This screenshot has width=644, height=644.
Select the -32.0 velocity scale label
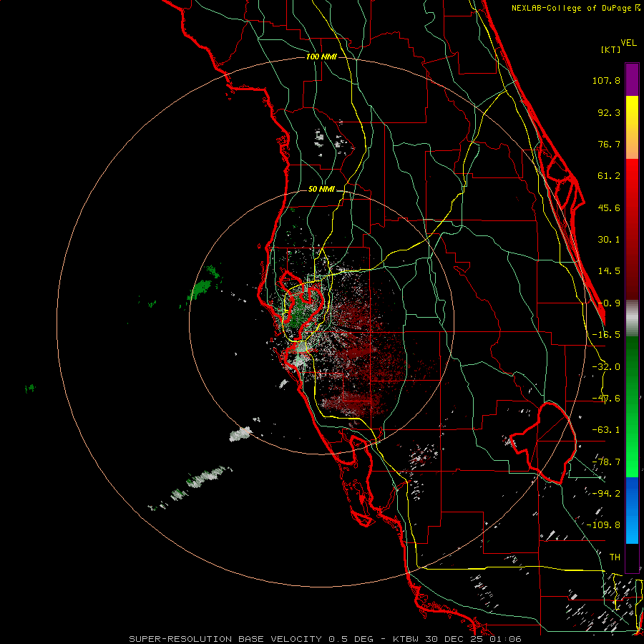(606, 367)
